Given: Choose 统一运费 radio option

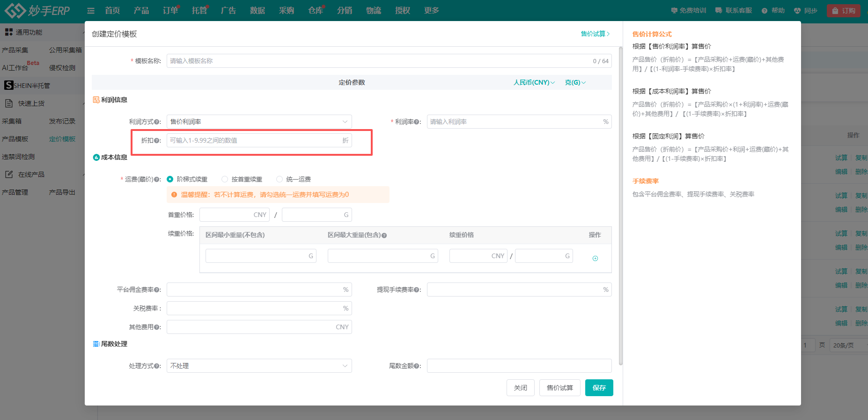Looking at the screenshot, I should pos(280,179).
